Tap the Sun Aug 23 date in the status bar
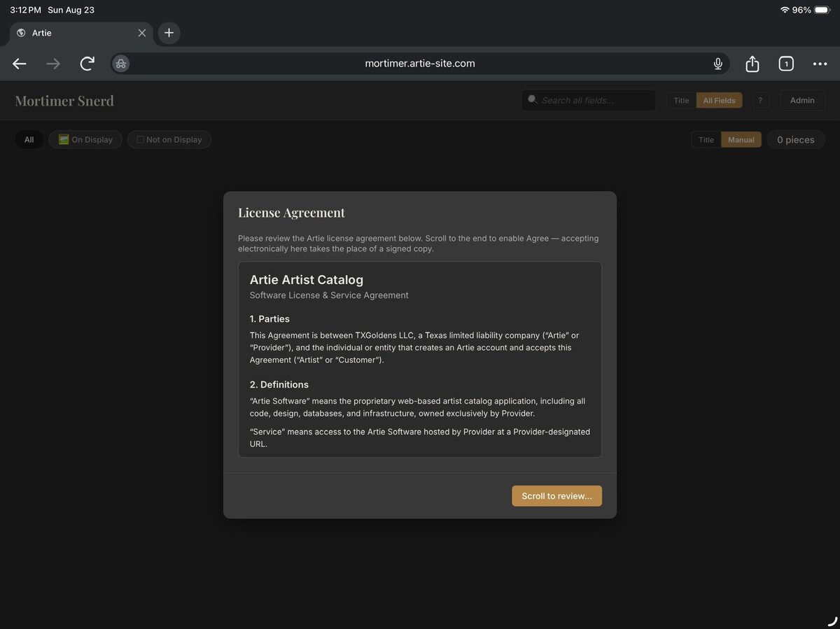 coord(71,10)
